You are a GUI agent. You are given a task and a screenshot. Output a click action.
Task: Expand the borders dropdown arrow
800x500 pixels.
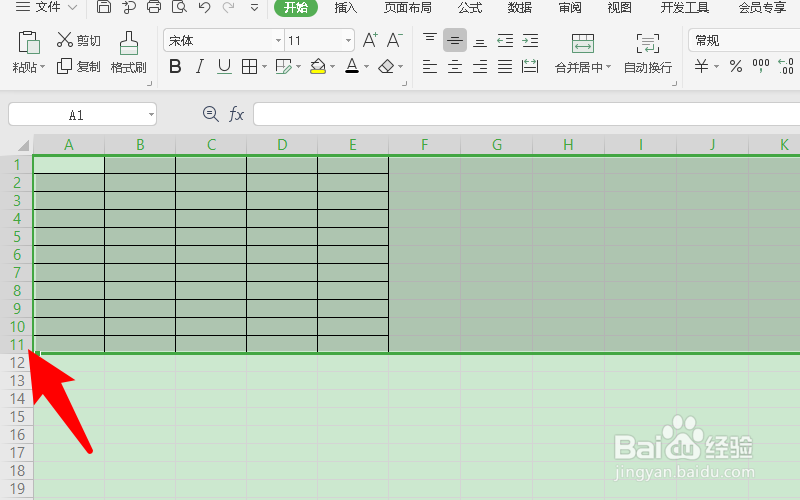pyautogui.click(x=264, y=66)
